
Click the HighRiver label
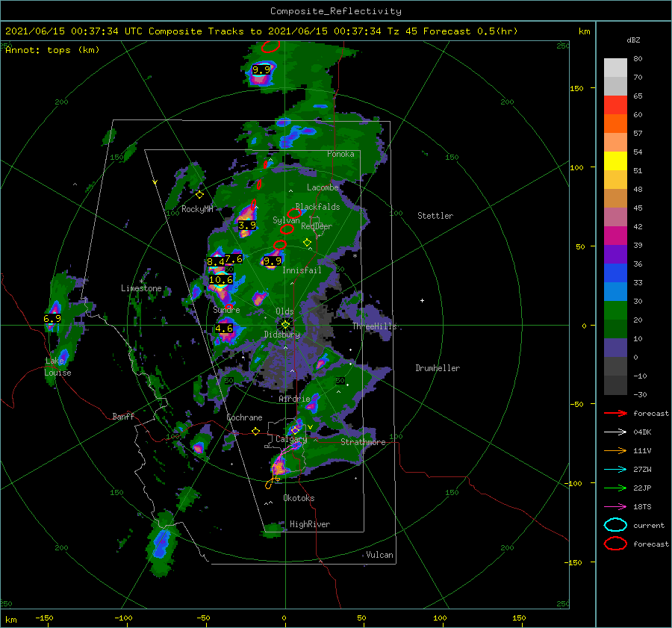(x=310, y=524)
